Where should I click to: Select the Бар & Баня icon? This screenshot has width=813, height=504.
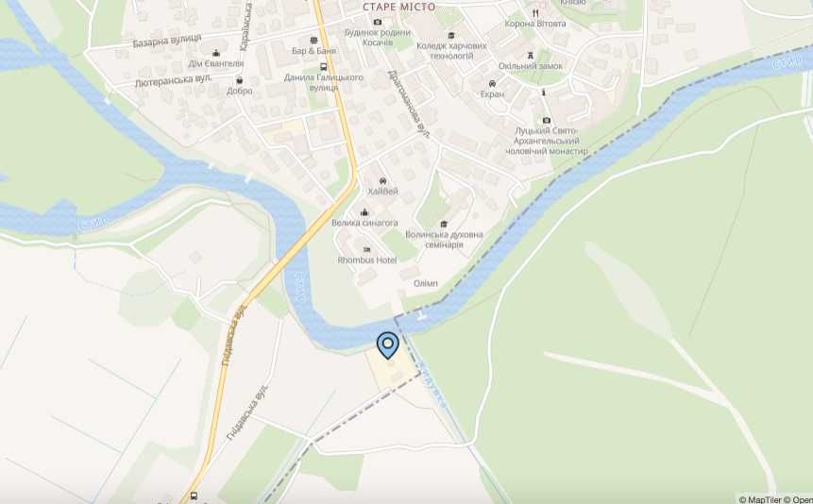point(313,41)
